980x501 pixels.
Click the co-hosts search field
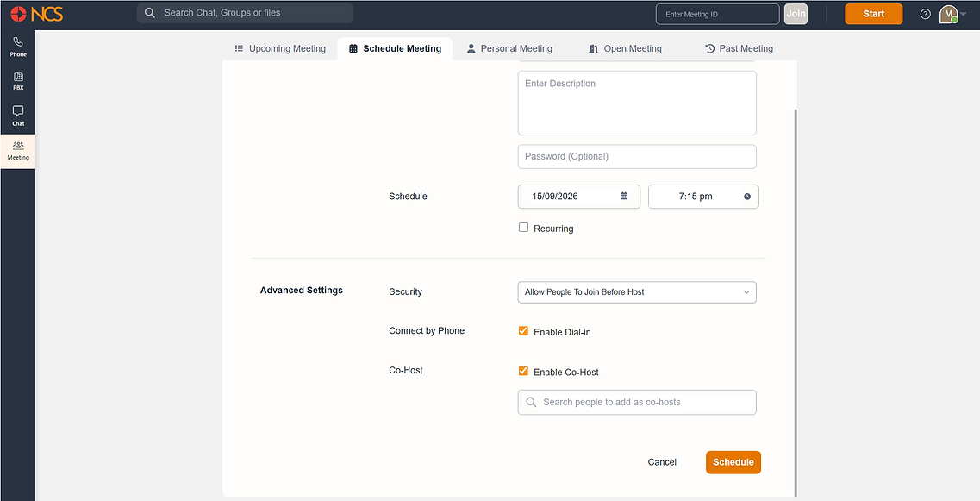pyautogui.click(x=637, y=402)
